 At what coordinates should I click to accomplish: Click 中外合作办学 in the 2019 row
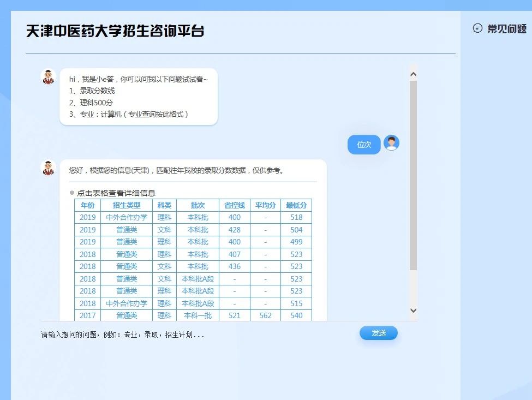tap(127, 218)
